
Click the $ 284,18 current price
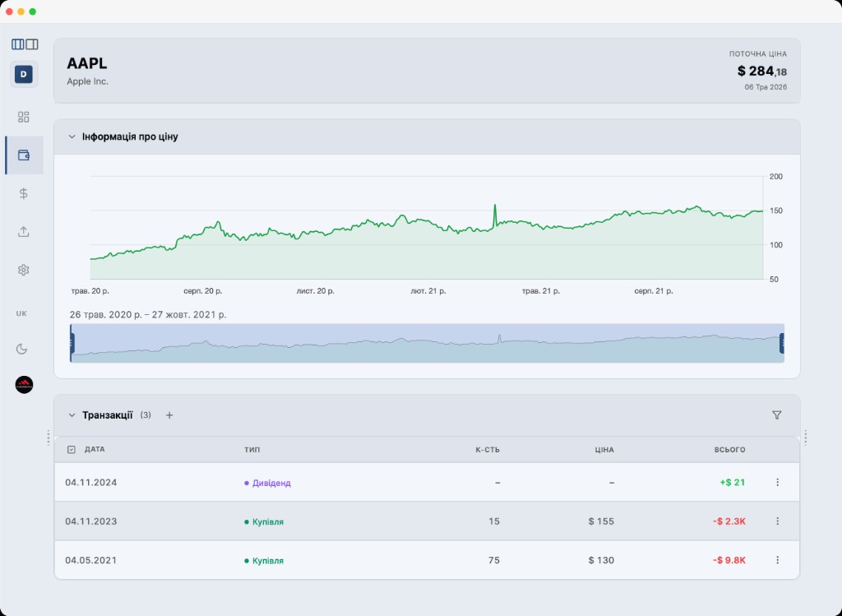click(x=762, y=71)
